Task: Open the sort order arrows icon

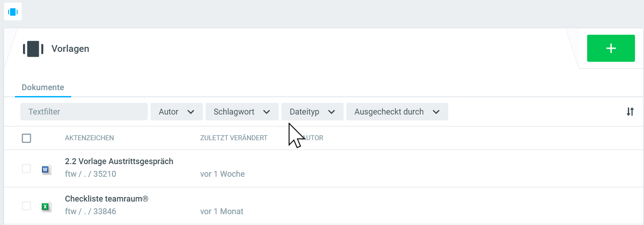Action: (630, 112)
